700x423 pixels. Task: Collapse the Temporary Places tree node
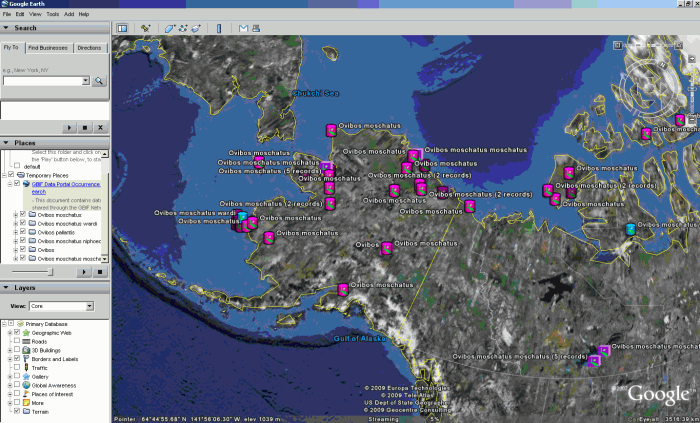4,175
